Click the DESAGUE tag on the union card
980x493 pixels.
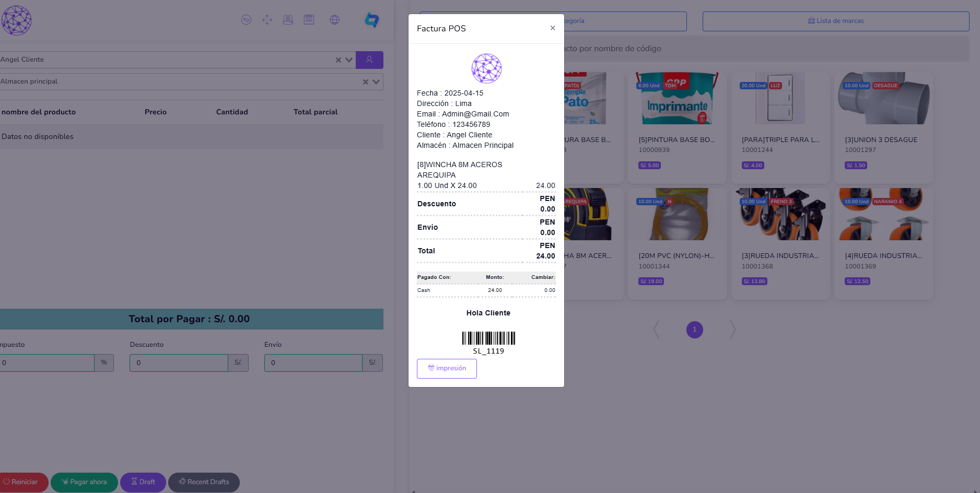pos(885,86)
